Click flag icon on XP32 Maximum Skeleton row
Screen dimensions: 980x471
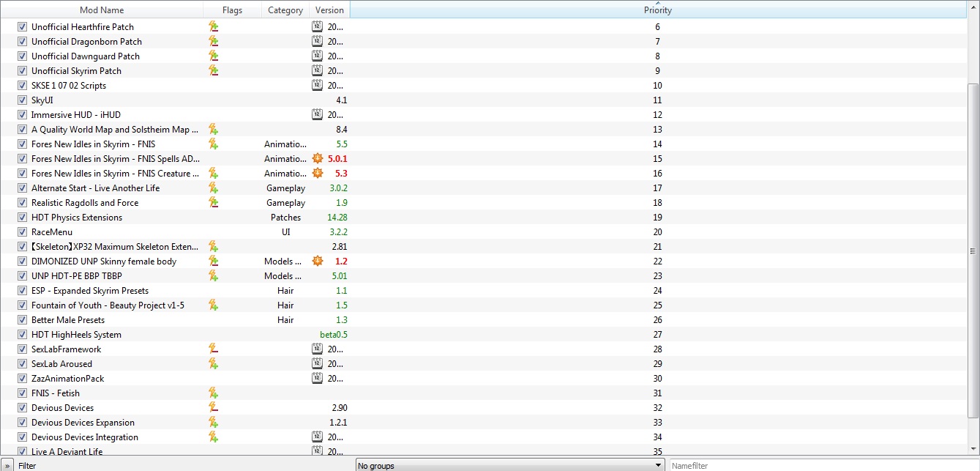(213, 246)
